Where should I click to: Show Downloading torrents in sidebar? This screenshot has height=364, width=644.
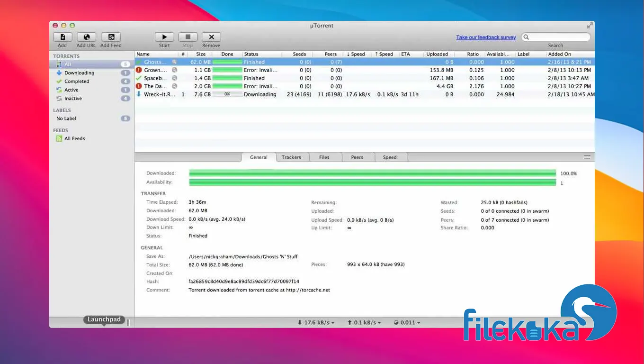tap(92, 73)
